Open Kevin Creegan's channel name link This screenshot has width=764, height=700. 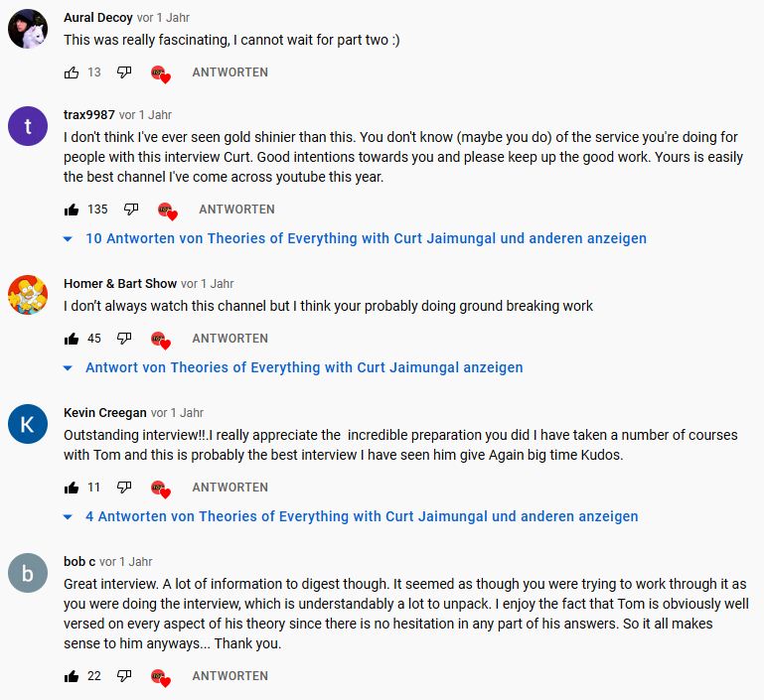105,413
